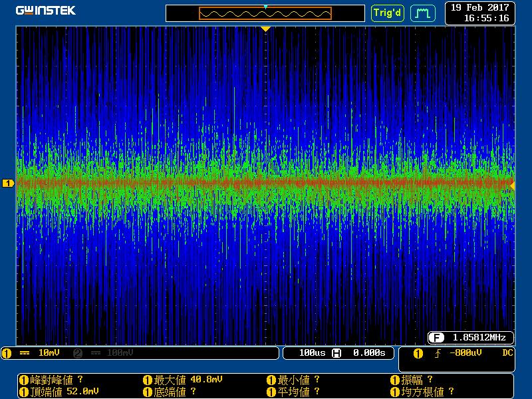Click the 均方根值 measurement
Screen dimensions: 532x399
(x=422, y=392)
